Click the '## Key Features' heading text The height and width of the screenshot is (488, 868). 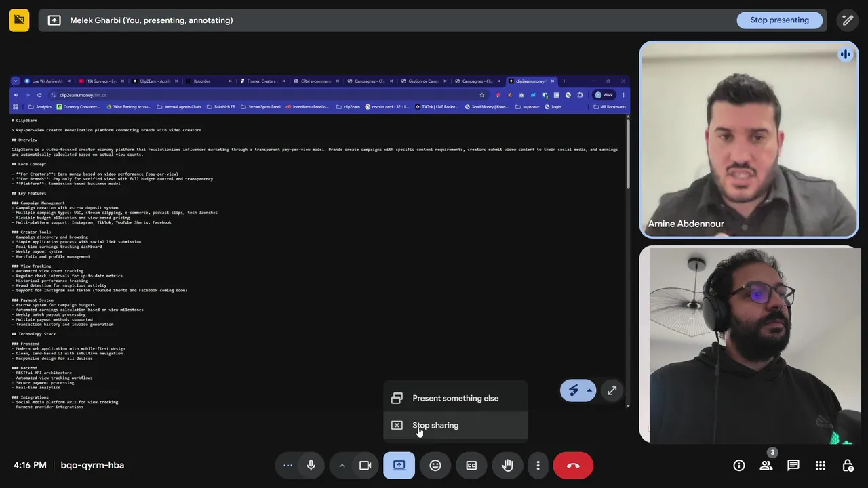point(29,194)
